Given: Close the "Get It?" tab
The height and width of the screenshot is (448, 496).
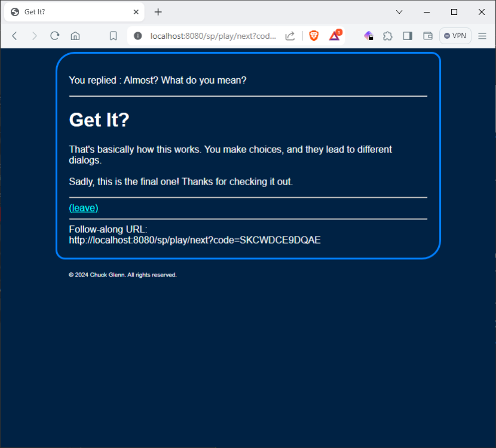Looking at the screenshot, I should pos(136,12).
